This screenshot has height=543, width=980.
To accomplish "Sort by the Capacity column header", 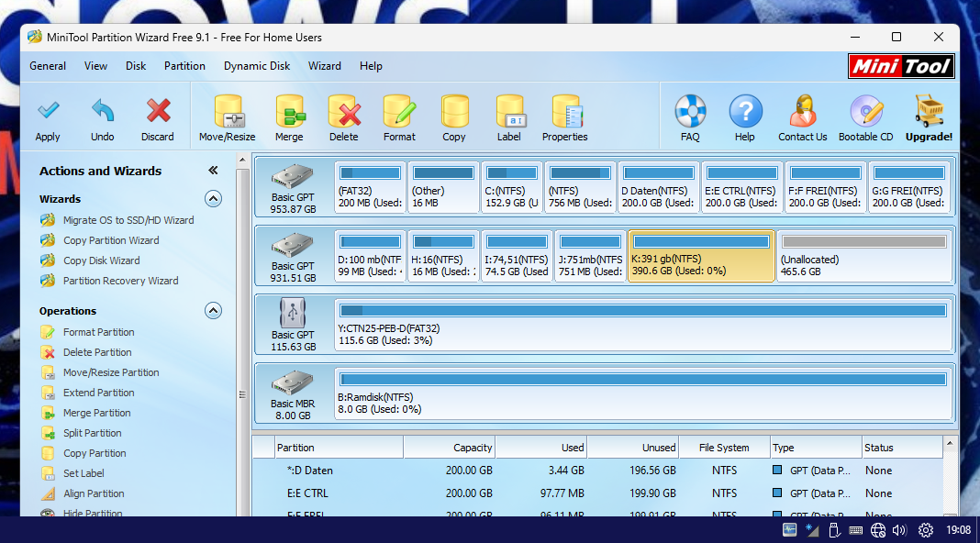I will [449, 448].
